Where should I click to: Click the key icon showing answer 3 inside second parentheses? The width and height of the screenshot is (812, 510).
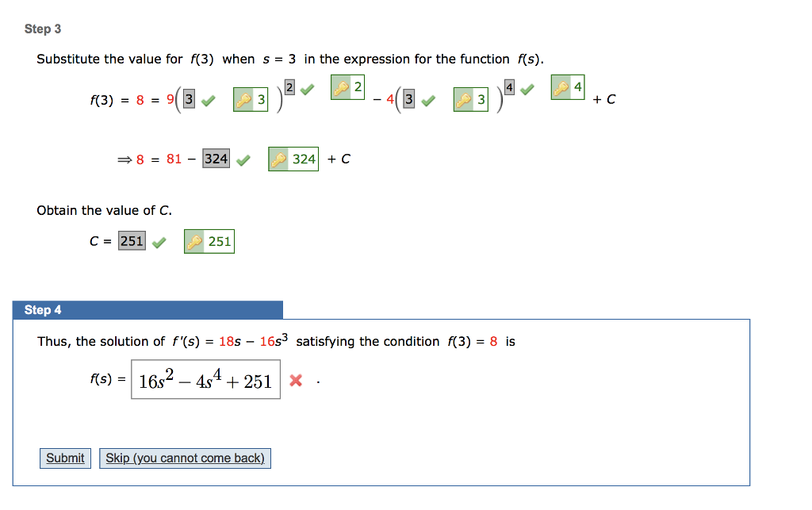471,100
